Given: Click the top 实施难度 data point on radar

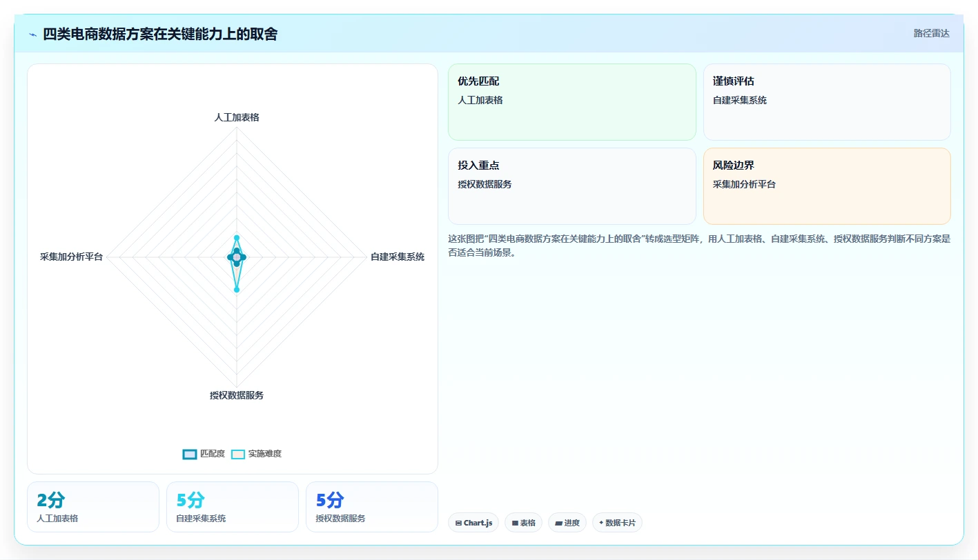Looking at the screenshot, I should tap(237, 238).
